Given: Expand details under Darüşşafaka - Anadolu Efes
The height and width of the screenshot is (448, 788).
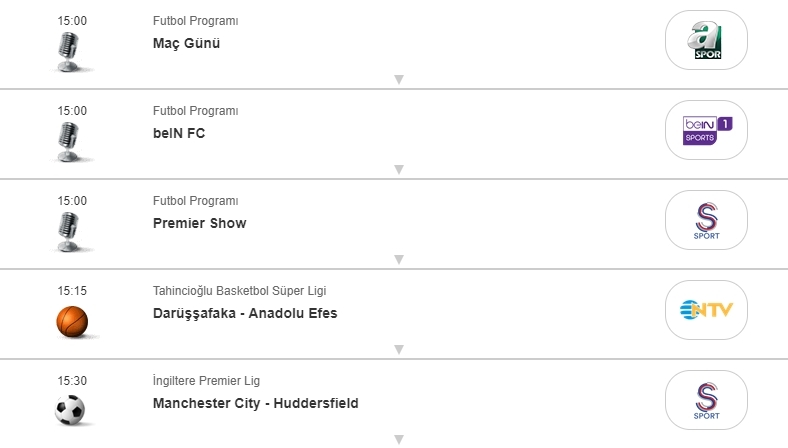Looking at the screenshot, I should pos(398,350).
